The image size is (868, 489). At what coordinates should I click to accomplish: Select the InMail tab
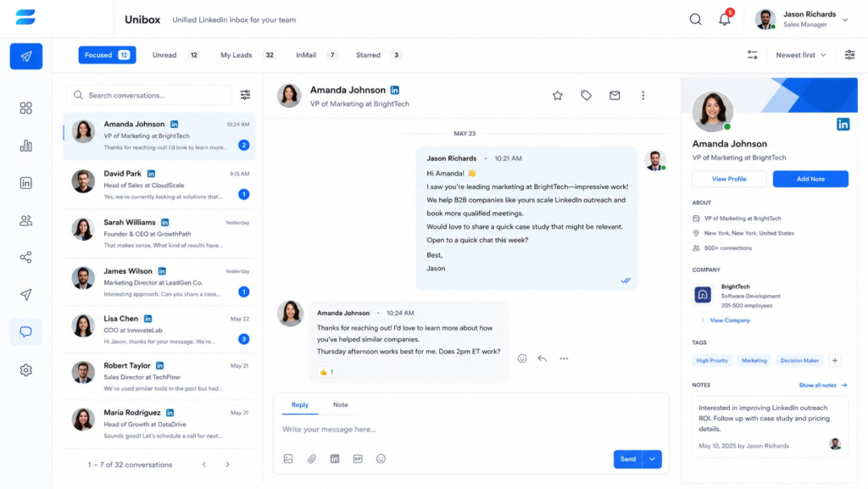[316, 55]
